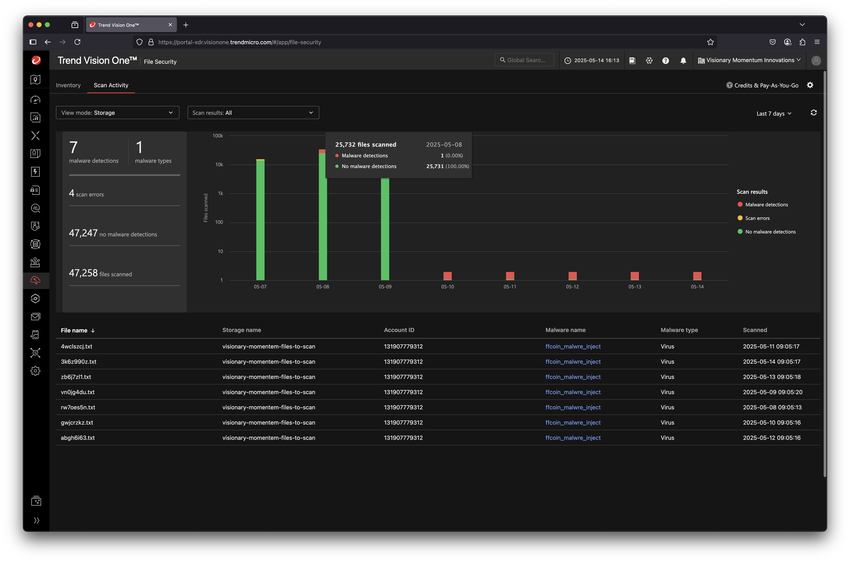
Task: Select the Scan Activity tab
Action: click(x=111, y=86)
